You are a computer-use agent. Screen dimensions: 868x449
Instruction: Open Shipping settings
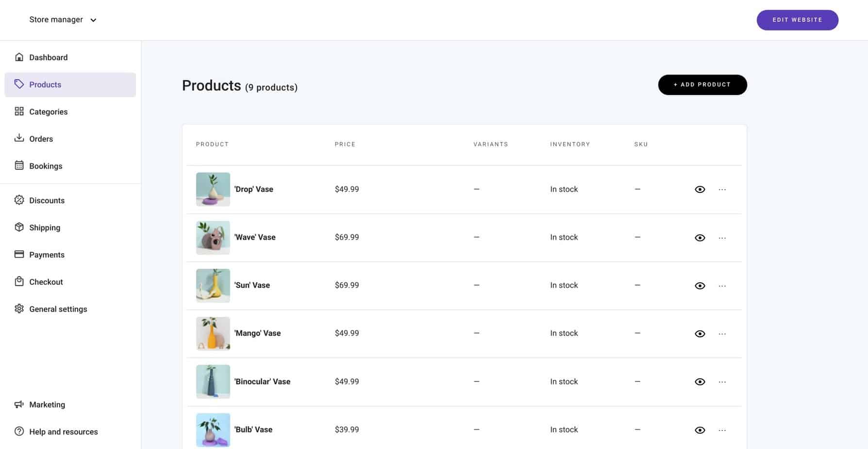point(70,227)
